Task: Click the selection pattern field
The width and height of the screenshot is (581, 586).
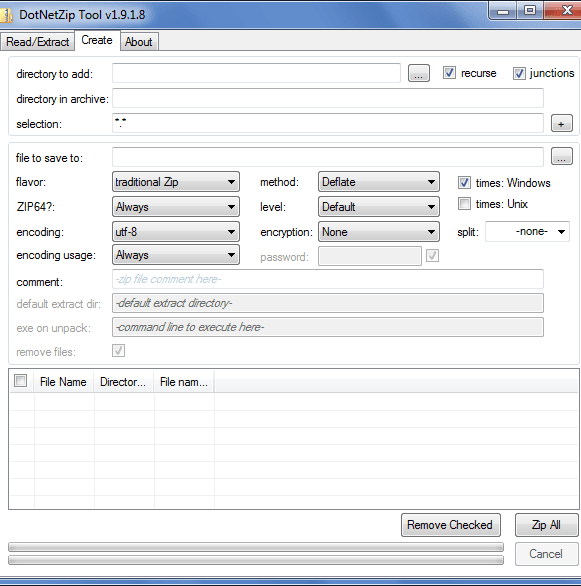Action: tap(328, 123)
